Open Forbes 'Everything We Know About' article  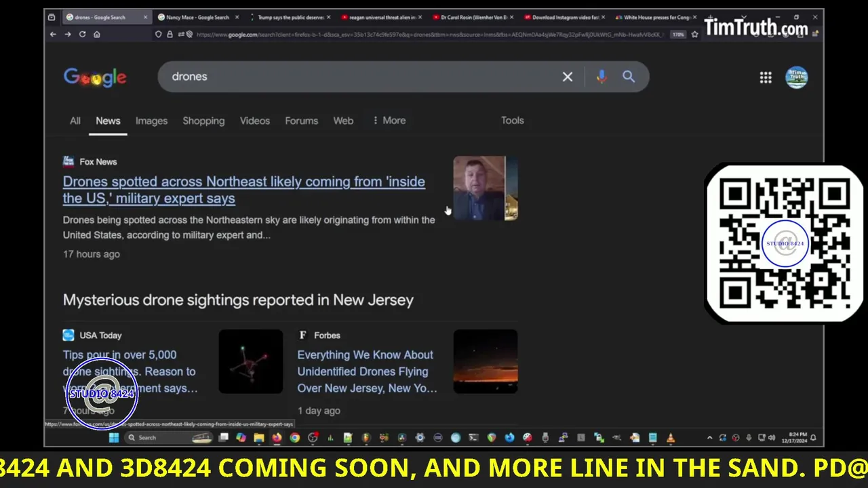(x=367, y=371)
